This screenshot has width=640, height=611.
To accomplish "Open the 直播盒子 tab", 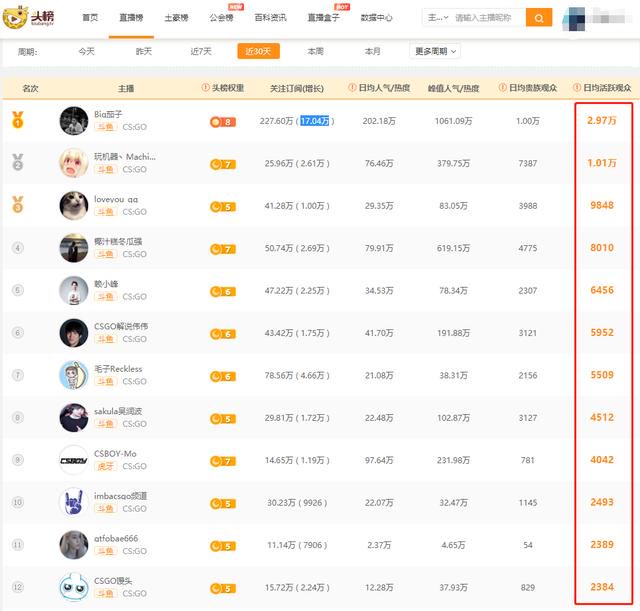I will [x=323, y=18].
